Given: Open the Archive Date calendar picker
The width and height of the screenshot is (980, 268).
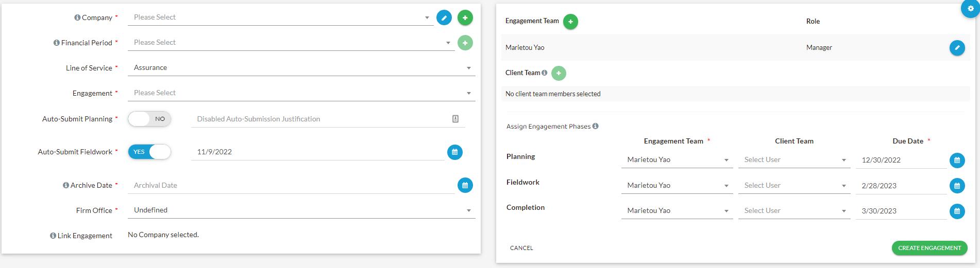Looking at the screenshot, I should 465,185.
